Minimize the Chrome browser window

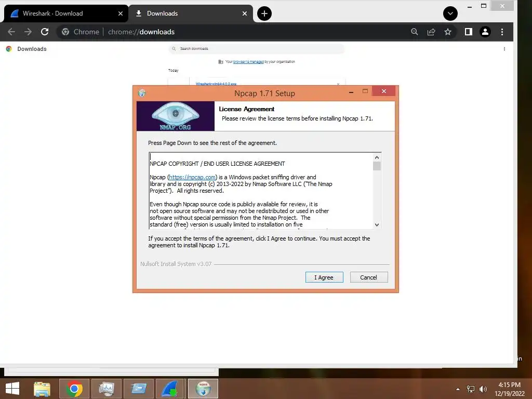coord(470,6)
